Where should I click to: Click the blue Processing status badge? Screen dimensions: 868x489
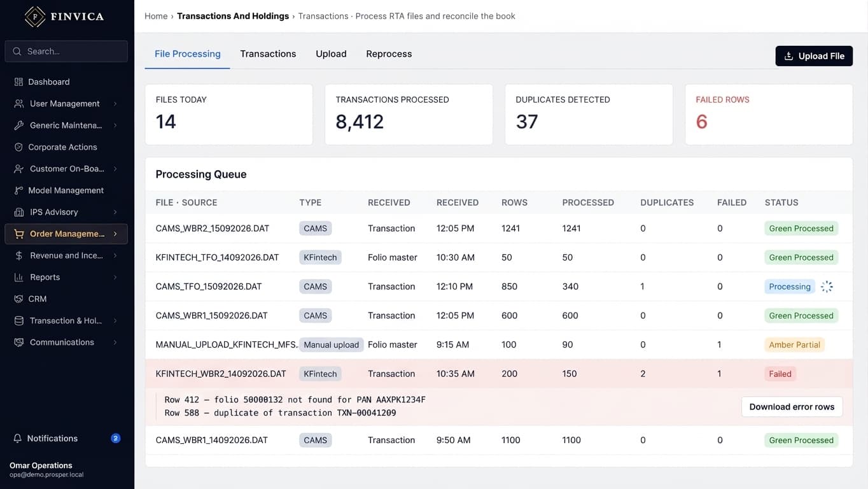tap(790, 287)
